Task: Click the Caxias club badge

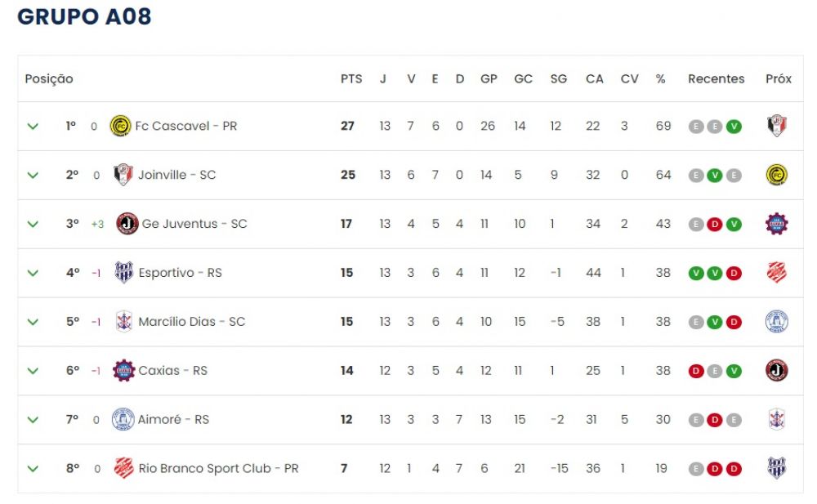Action: point(123,371)
